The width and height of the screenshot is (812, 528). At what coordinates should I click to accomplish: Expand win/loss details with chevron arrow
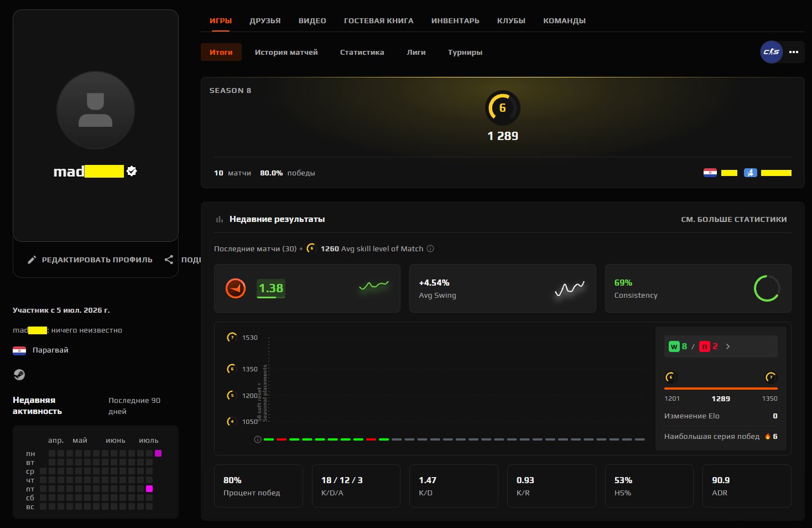[728, 346]
